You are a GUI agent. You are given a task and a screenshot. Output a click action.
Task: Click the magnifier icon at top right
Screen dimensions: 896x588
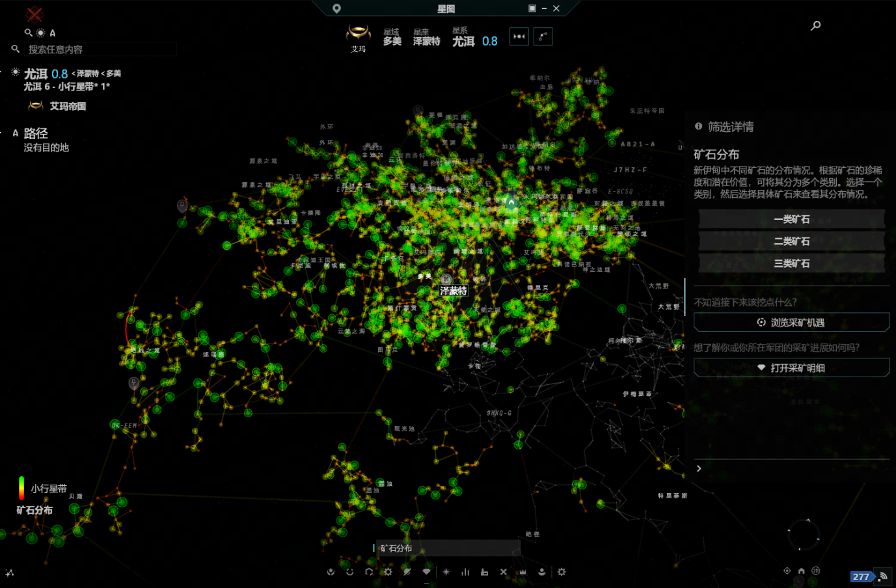pyautogui.click(x=815, y=25)
